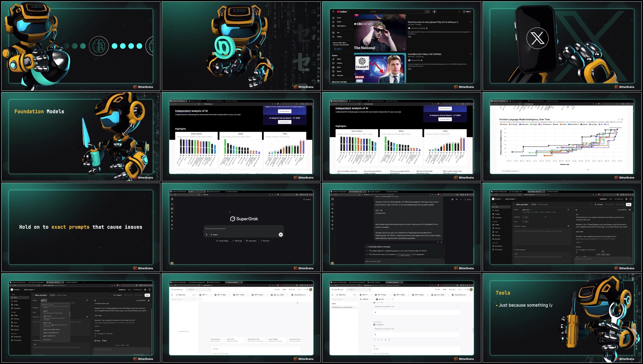The height and width of the screenshot is (364, 643).
Task: Select gpt-4.1-2025-04-14 from the model list
Action: tap(50, 336)
